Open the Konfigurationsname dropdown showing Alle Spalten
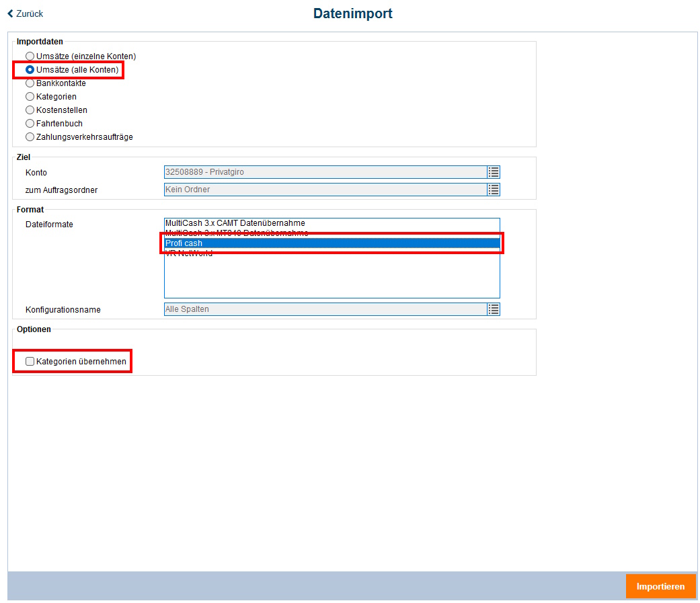 click(323, 309)
